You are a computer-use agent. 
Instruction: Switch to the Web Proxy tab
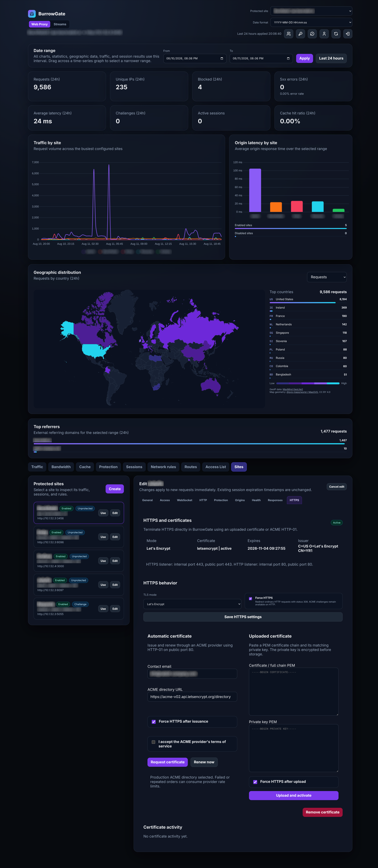pos(39,24)
